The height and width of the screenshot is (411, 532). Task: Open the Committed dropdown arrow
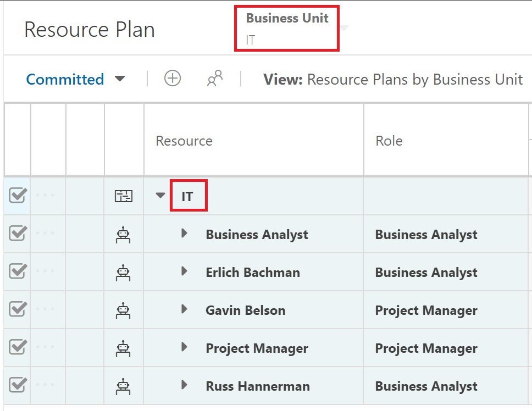(x=120, y=79)
